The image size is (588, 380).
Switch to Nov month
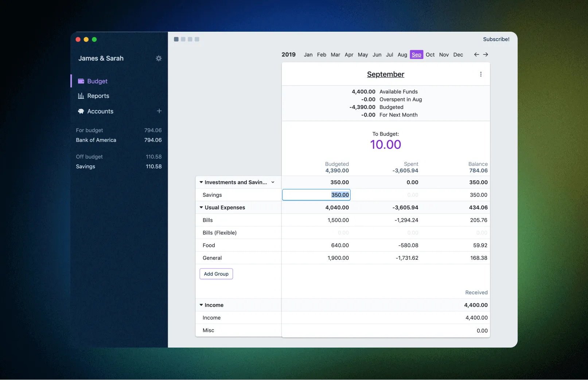click(x=444, y=55)
